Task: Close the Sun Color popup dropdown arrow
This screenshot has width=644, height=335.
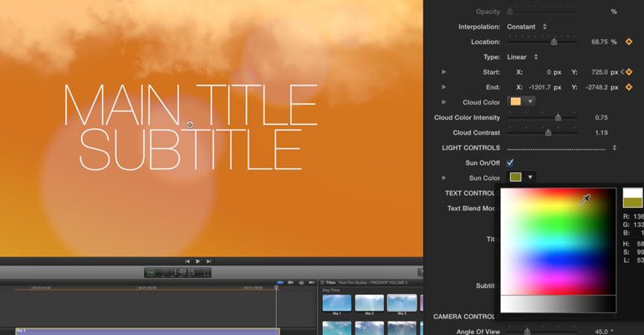Action: [x=530, y=178]
